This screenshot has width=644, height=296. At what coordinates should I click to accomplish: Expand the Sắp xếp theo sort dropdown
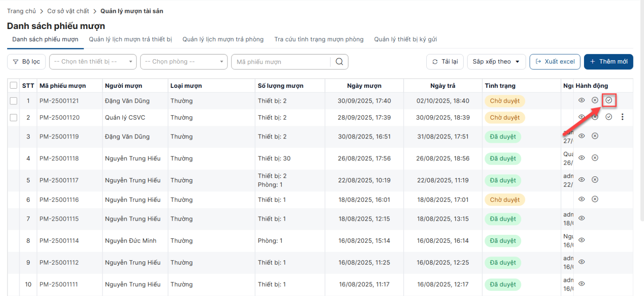tap(496, 62)
